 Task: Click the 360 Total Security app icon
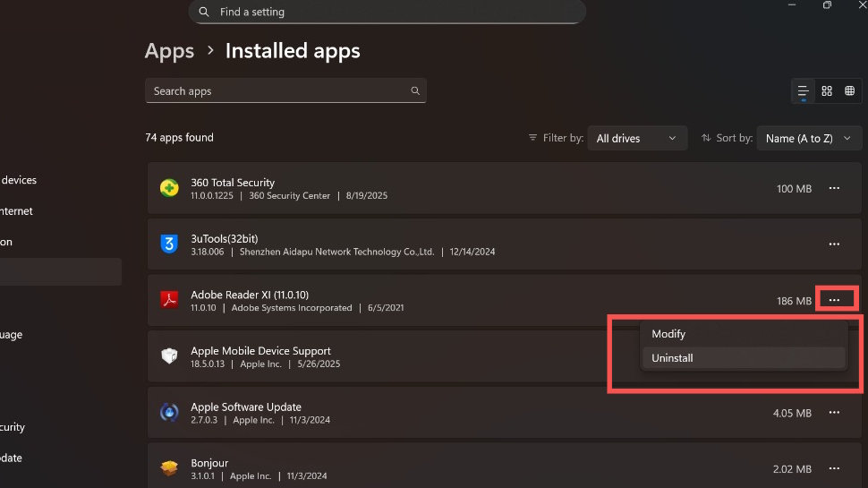click(169, 188)
